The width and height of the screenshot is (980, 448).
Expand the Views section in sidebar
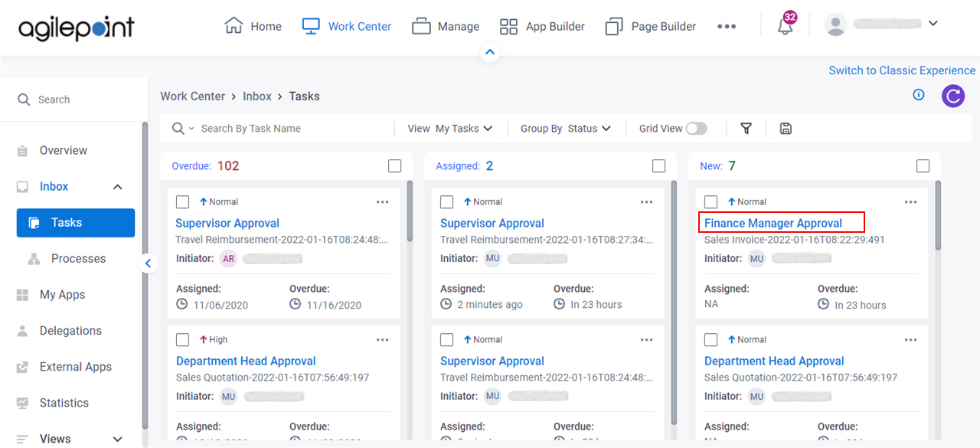click(x=117, y=439)
